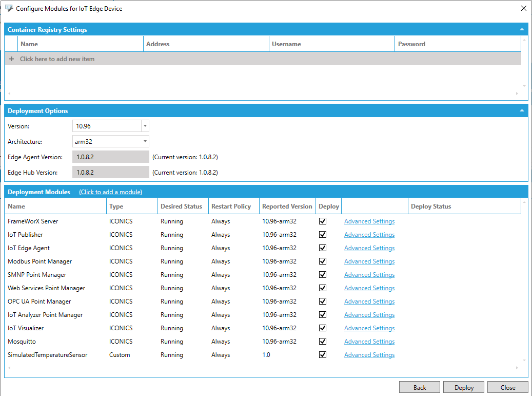The image size is (532, 396).
Task: Click the Restart Policy column header
Action: pyautogui.click(x=234, y=206)
